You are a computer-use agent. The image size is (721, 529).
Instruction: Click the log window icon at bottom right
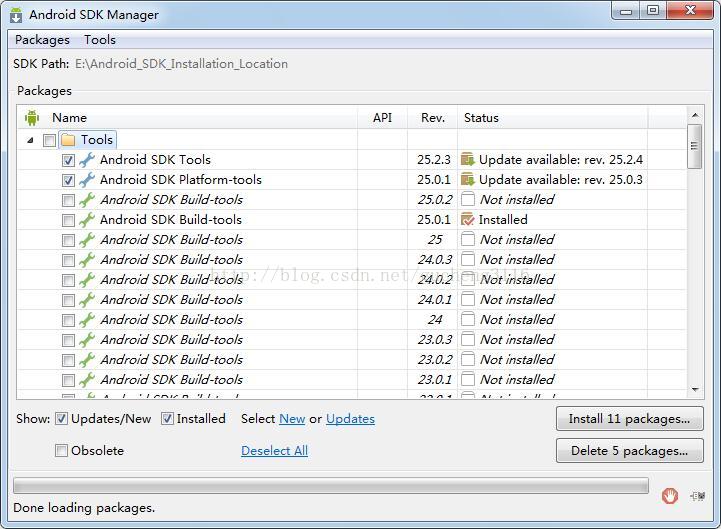coord(698,496)
